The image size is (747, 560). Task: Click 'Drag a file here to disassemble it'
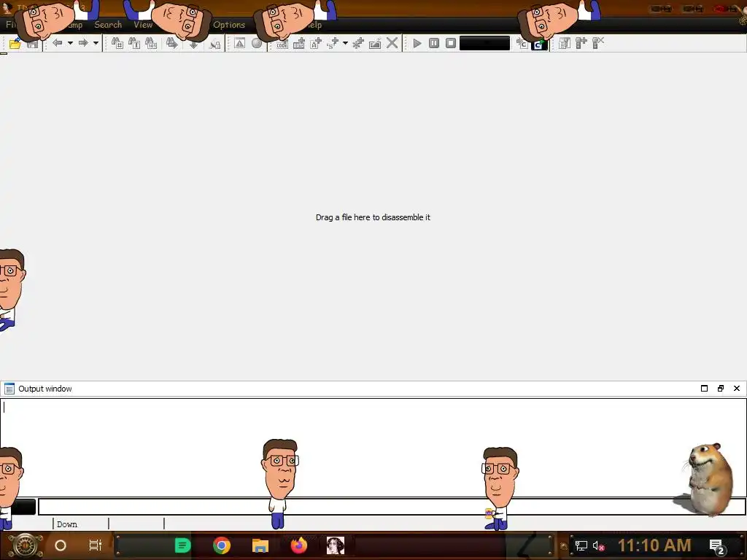click(373, 217)
